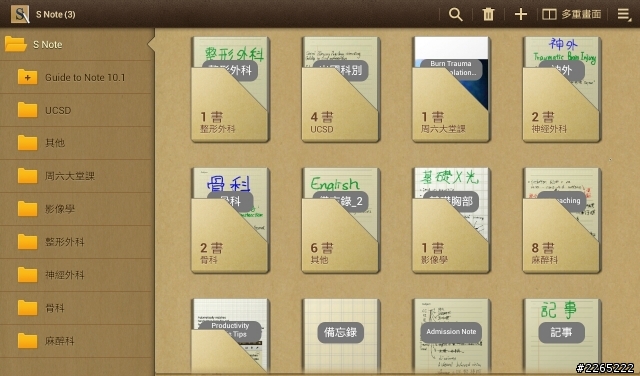640x376 pixels.
Task: Open 骨科 folder card with 2 書
Action: click(x=230, y=220)
